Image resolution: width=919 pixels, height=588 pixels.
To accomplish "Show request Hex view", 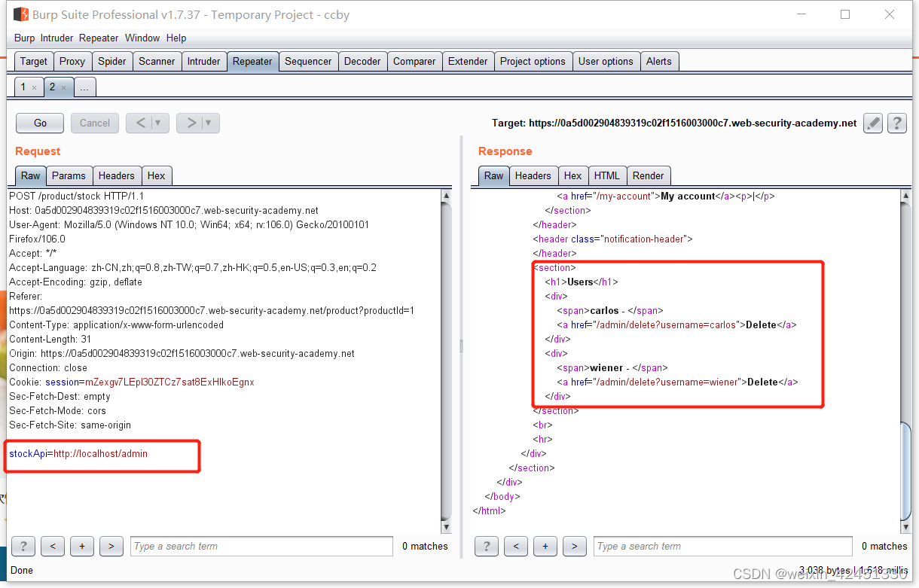I will [157, 175].
